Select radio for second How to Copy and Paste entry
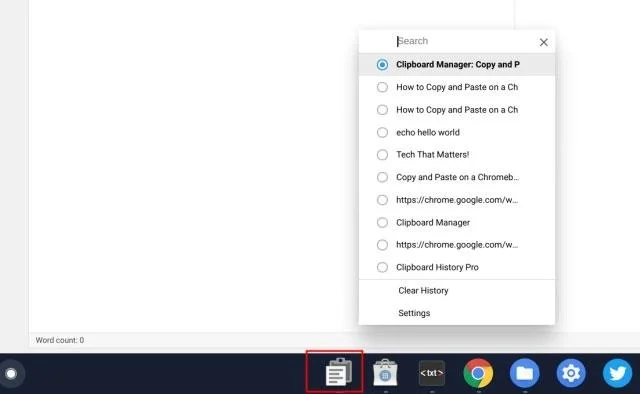The width and height of the screenshot is (640, 394). pyautogui.click(x=382, y=110)
